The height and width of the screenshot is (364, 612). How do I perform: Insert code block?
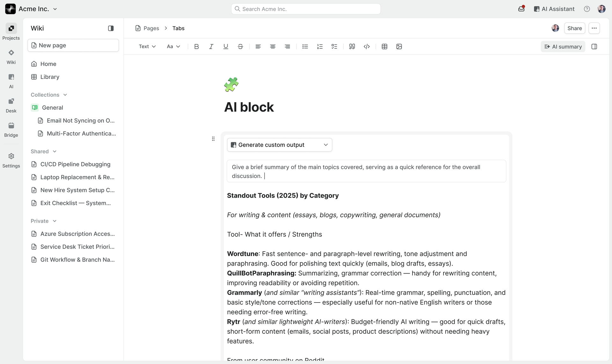point(367,46)
